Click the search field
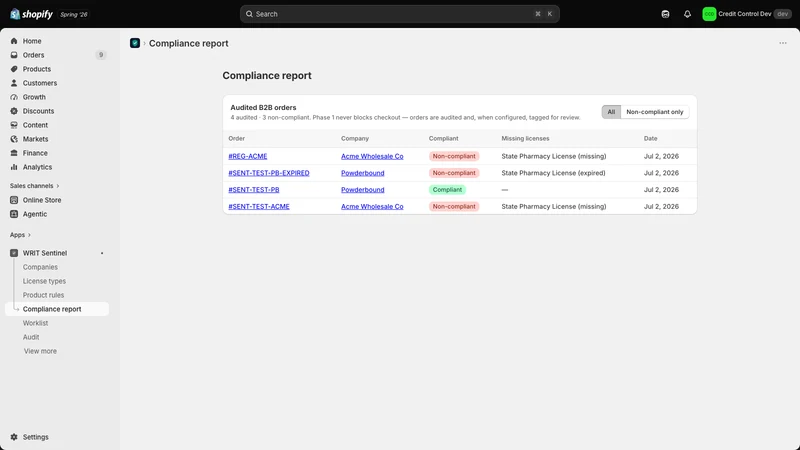The width and height of the screenshot is (800, 450). click(x=399, y=14)
